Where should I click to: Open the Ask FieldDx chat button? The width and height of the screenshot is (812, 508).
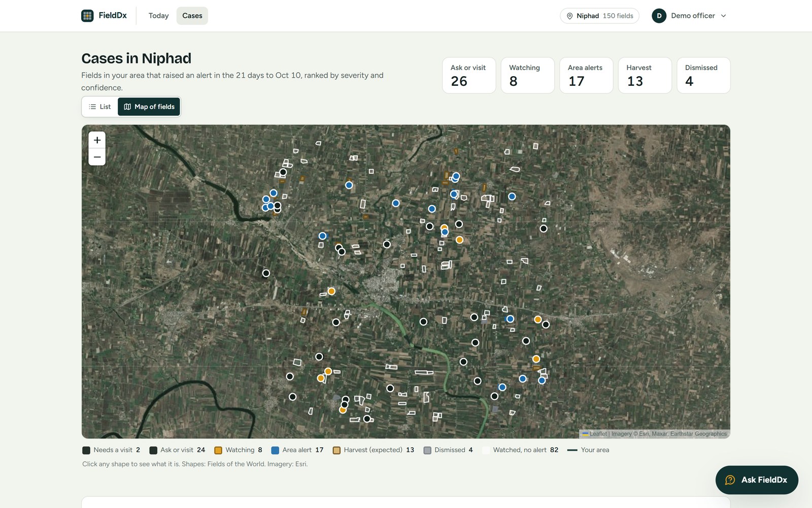click(x=757, y=480)
